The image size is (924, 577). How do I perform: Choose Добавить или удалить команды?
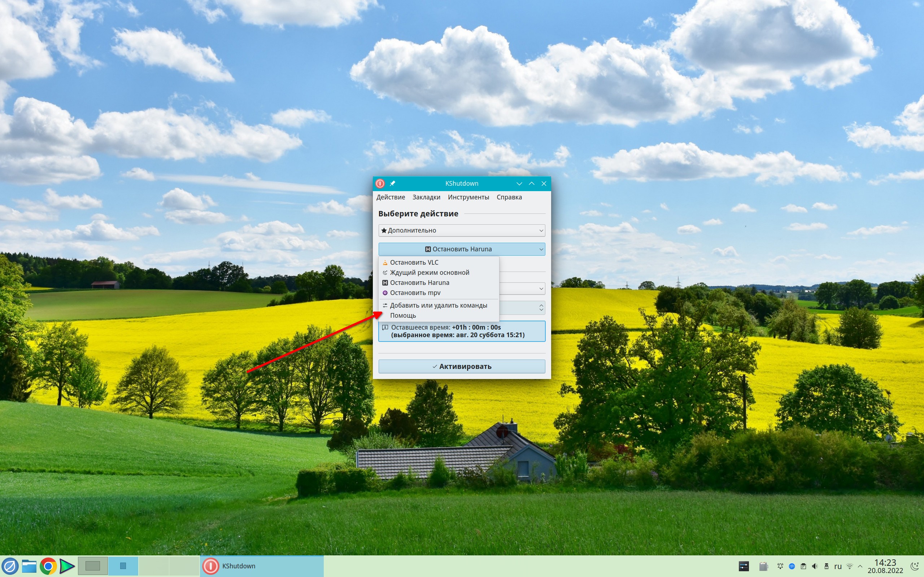click(x=438, y=306)
